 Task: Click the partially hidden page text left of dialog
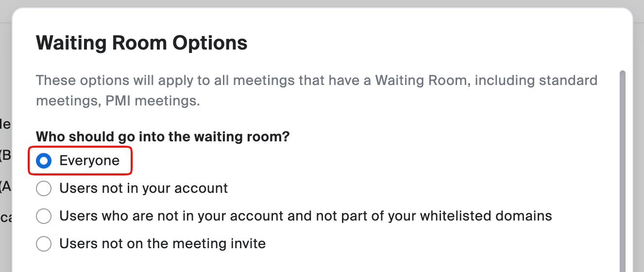(5, 155)
